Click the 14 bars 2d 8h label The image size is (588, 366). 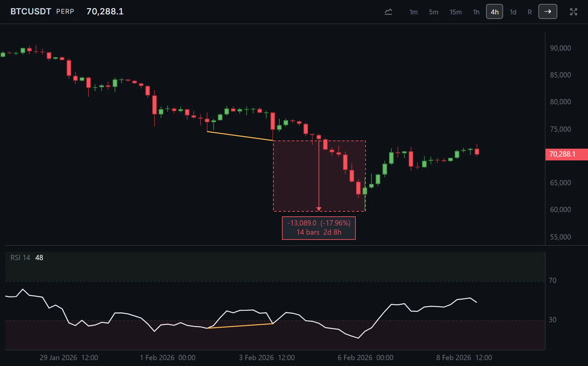tap(319, 232)
